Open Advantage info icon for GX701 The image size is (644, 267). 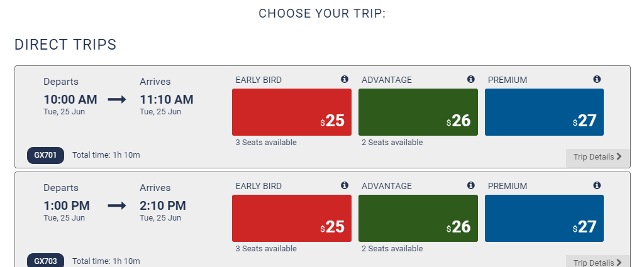click(470, 79)
